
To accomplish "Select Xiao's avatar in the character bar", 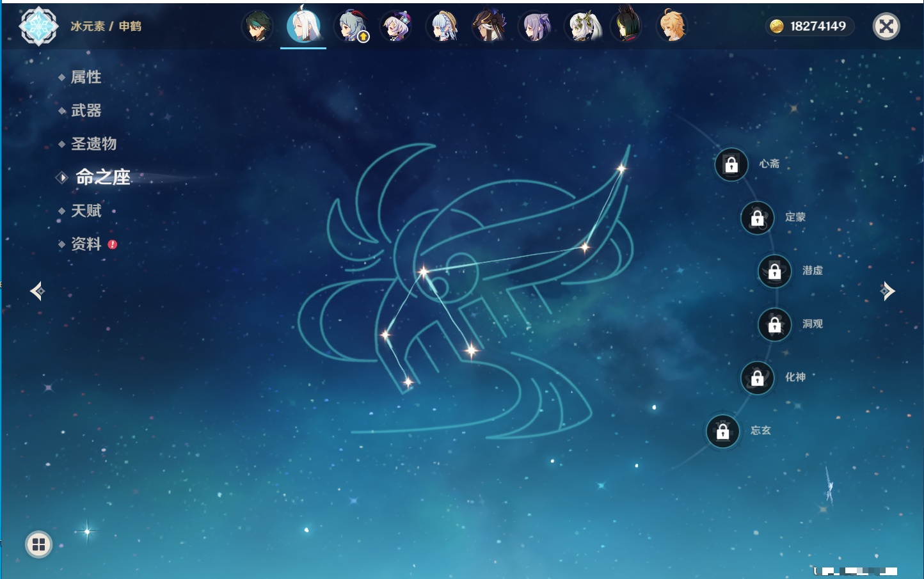I will click(257, 26).
